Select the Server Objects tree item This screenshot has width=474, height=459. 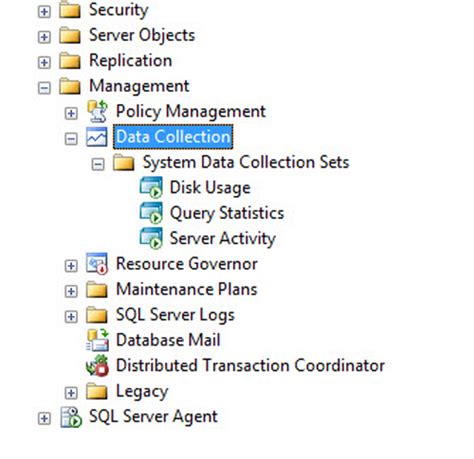pyautogui.click(x=142, y=35)
